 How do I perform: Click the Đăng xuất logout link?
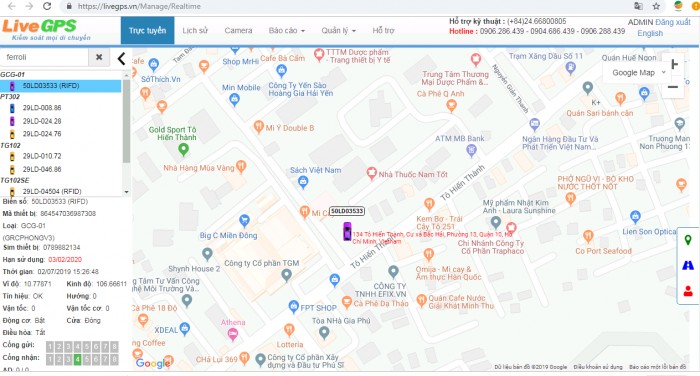point(673,22)
